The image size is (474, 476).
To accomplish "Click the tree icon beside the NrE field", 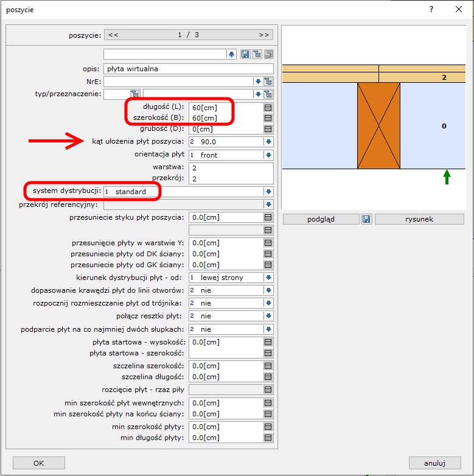I will (268, 82).
